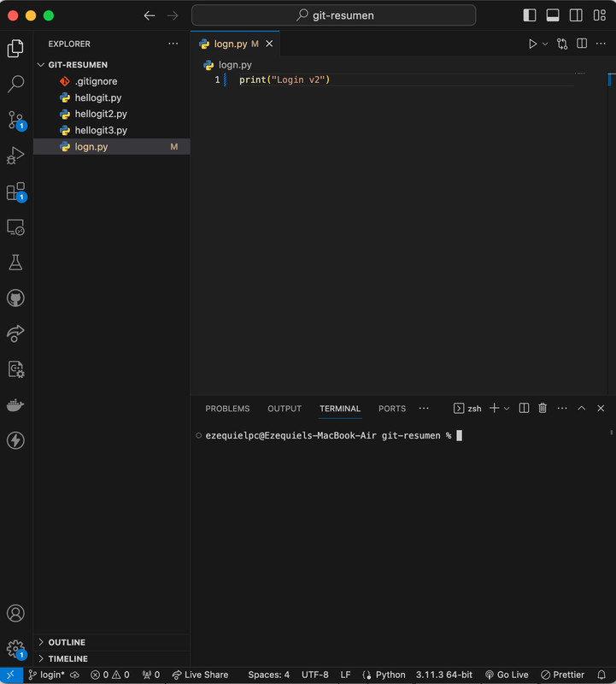Screen dimensions: 616x684
Task: Maximize the panel with the chevron
Action: (x=582, y=409)
